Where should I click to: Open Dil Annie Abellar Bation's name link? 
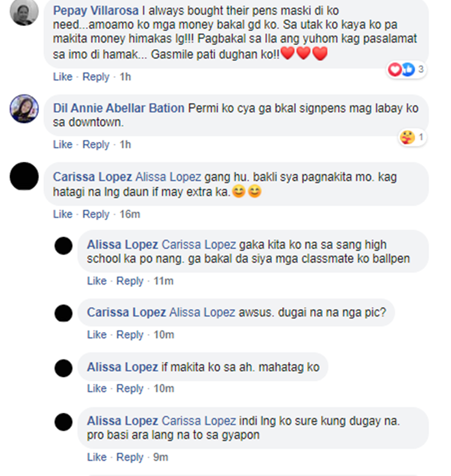point(118,108)
